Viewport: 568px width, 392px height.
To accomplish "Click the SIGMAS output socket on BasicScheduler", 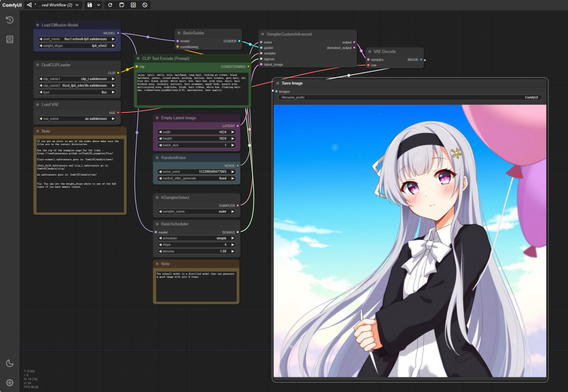I will point(238,232).
